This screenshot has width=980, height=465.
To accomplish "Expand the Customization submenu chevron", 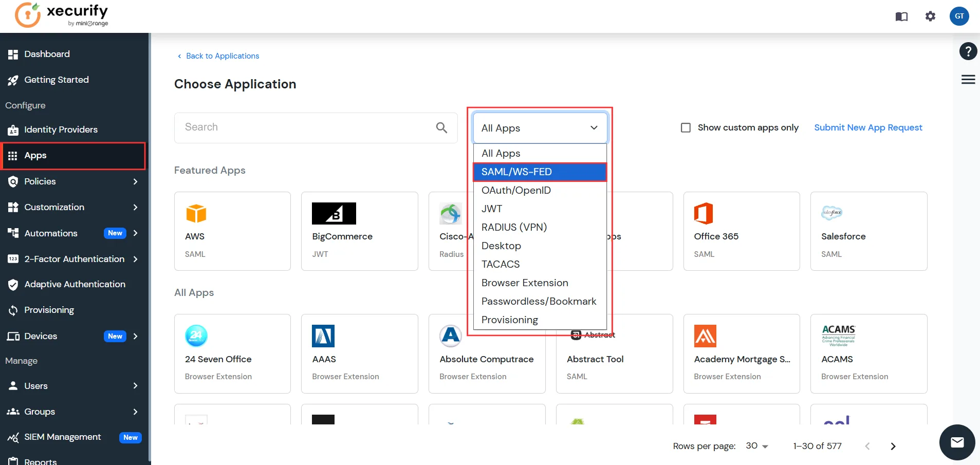I will (135, 207).
